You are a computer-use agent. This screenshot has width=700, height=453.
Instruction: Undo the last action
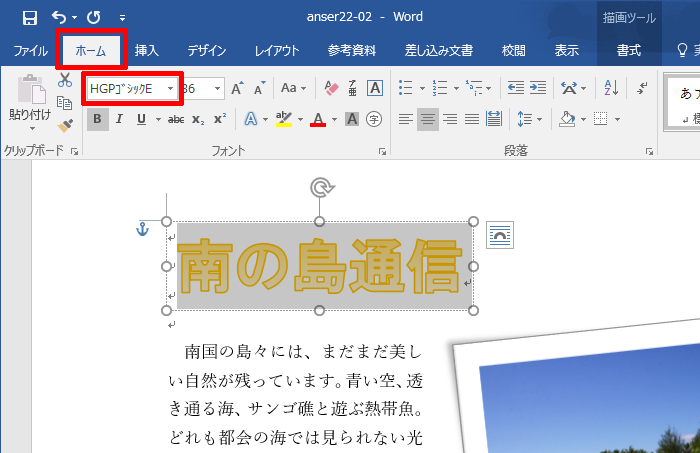[x=59, y=17]
